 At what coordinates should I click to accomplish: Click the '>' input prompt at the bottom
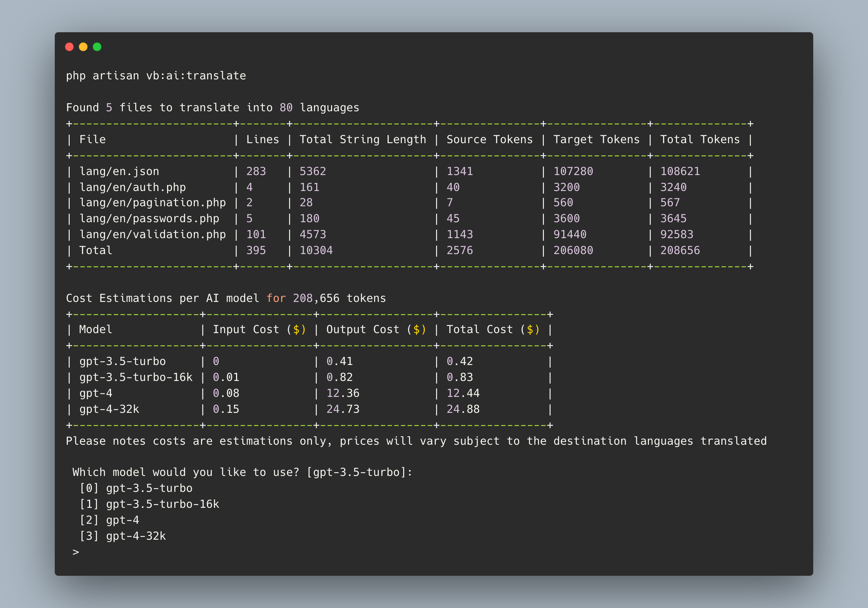(76, 553)
